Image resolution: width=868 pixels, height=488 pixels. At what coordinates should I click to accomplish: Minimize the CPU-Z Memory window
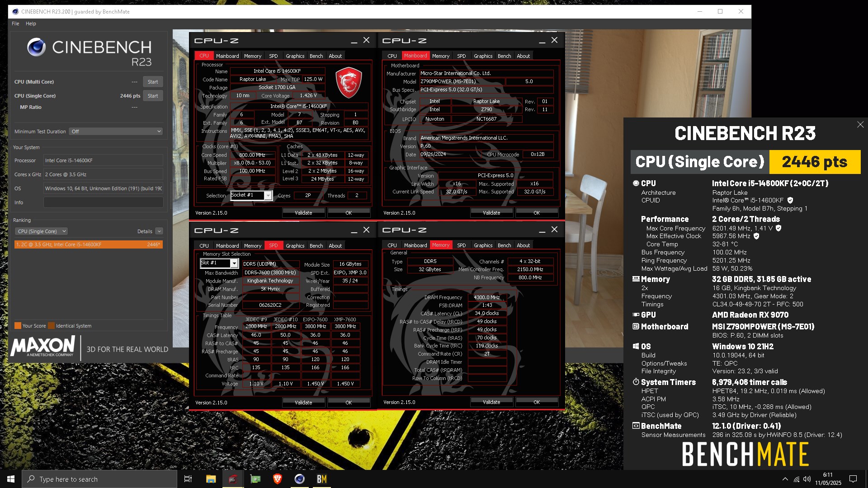[x=542, y=230]
